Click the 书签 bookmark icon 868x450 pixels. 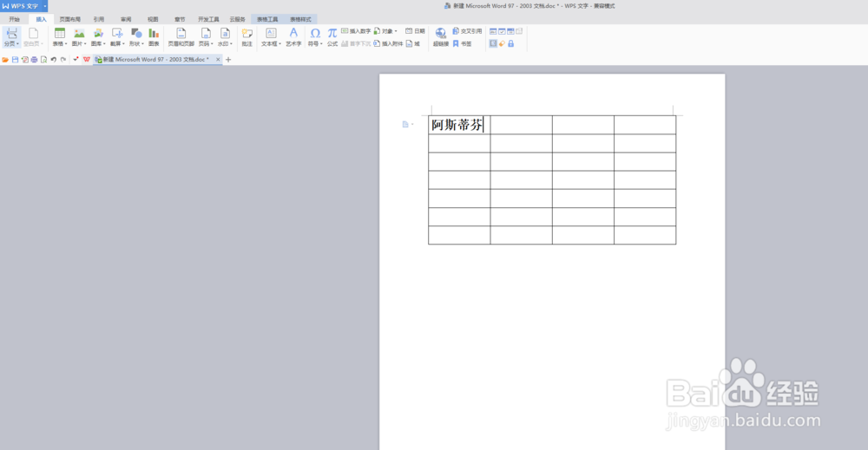[x=456, y=43]
